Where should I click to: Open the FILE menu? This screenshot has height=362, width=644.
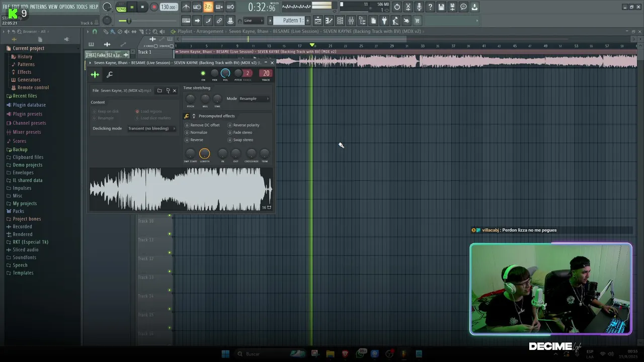coord(6,7)
